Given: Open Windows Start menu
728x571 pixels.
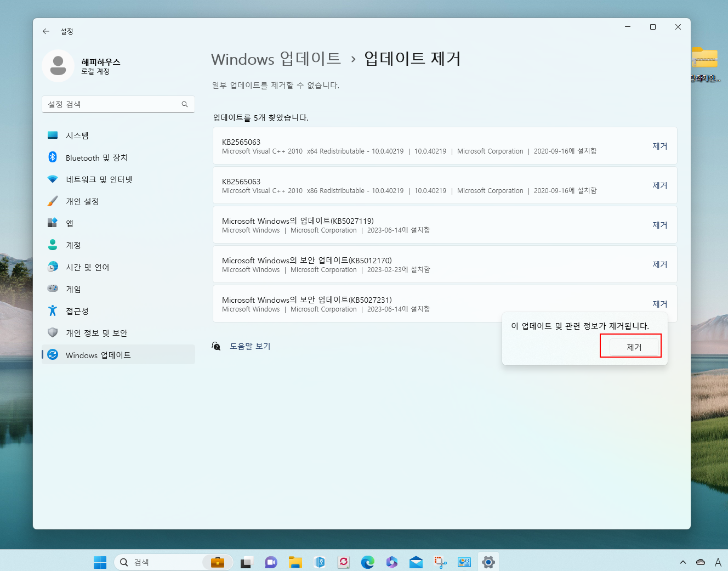Looking at the screenshot, I should 100,562.
